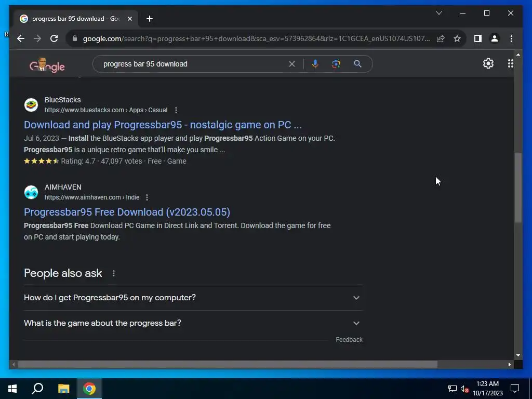This screenshot has width=532, height=399.
Task: Expand What is the game about question
Action: pos(193,323)
